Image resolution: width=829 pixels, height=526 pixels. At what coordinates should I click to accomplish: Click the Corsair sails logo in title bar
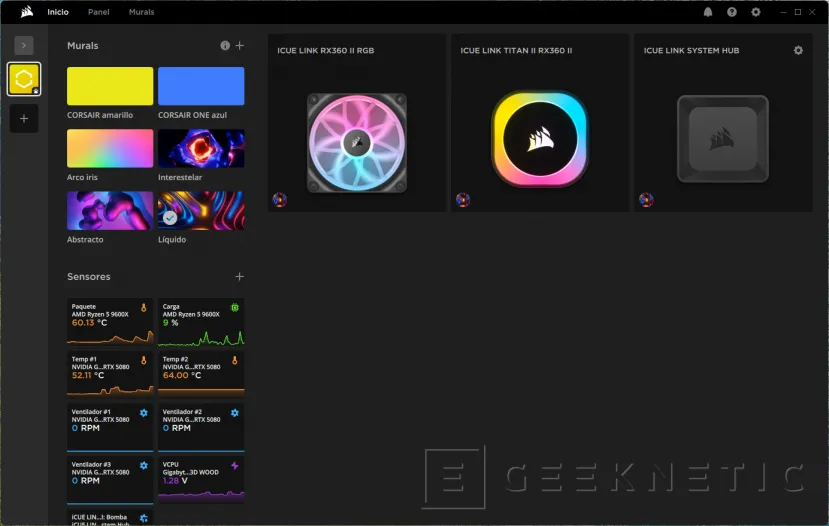(x=26, y=12)
